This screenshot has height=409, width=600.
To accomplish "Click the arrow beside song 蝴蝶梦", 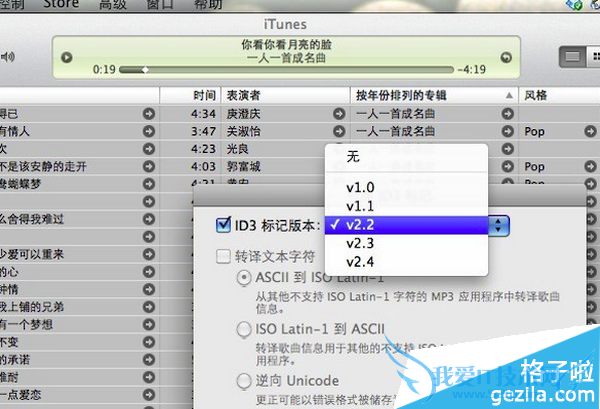I will tap(149, 184).
